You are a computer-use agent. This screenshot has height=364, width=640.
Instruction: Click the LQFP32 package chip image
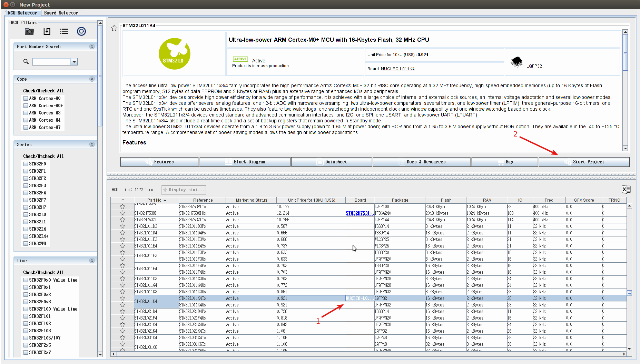click(x=517, y=62)
